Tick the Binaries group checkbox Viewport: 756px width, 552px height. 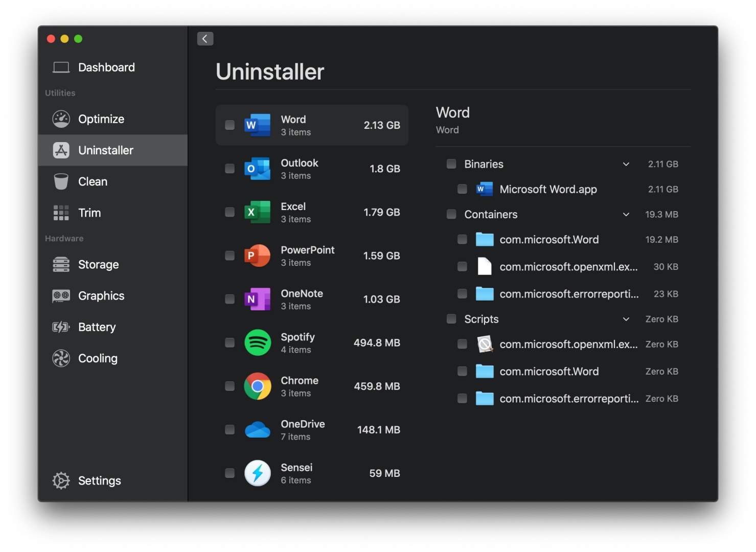pos(451,164)
